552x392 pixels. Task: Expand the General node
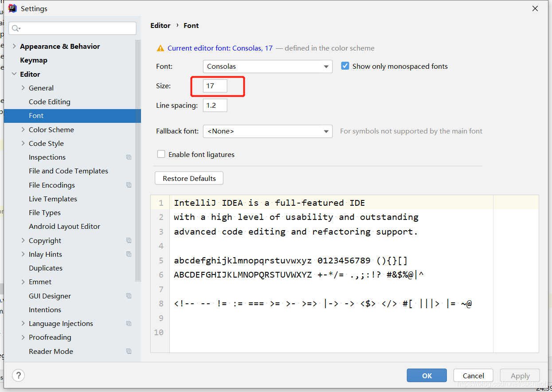[x=23, y=88]
